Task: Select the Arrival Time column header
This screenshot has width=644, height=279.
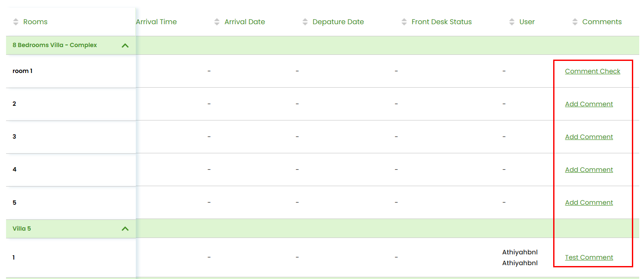Action: (157, 22)
